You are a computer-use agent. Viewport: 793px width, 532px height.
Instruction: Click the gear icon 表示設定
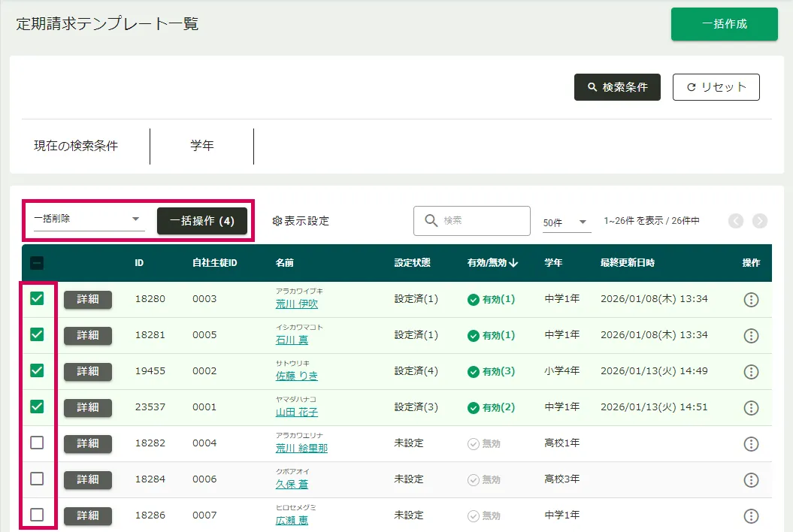pos(277,221)
